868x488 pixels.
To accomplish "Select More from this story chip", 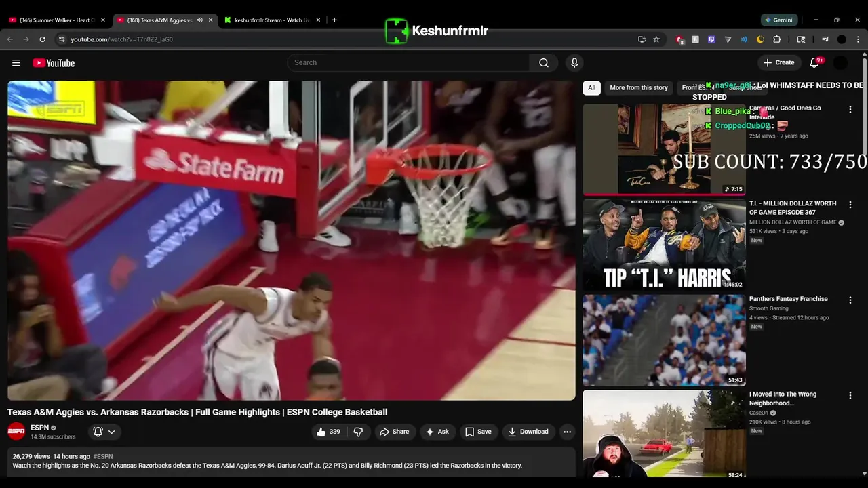I will coord(639,87).
